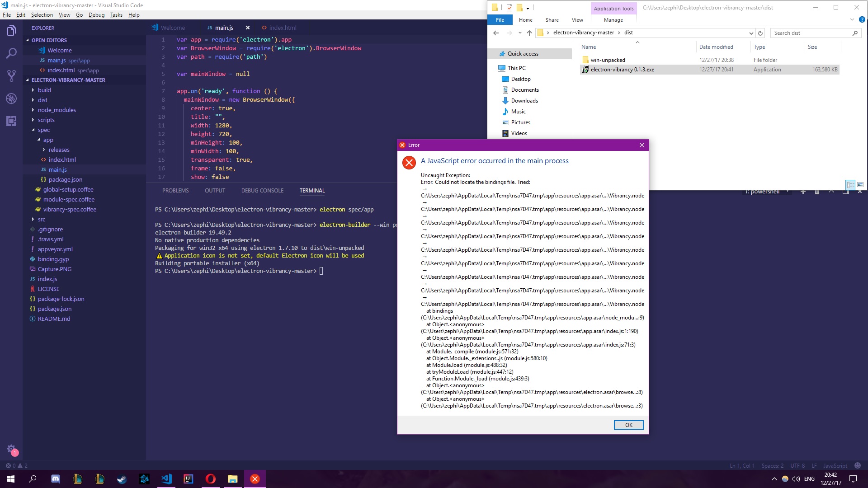Open the Manage gear in VS Code

[11, 449]
